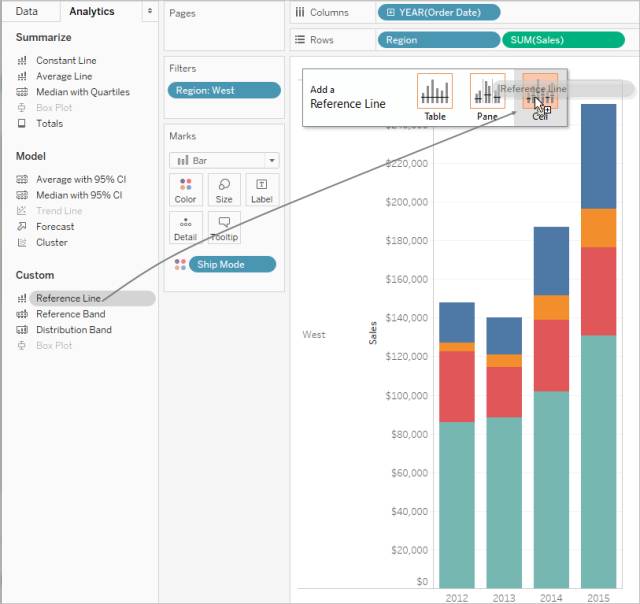Click the Size marks card button
The height and width of the screenshot is (604, 640).
coord(224,190)
